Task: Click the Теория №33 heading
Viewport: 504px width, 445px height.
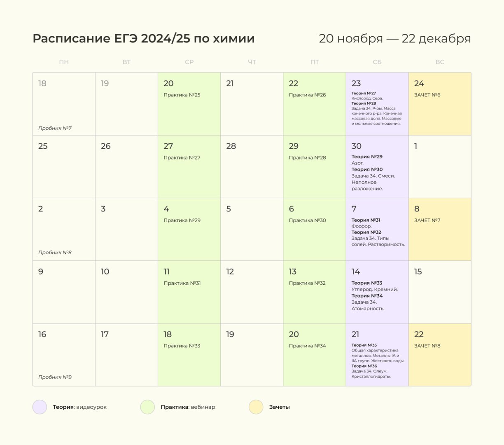Action: 367,283
